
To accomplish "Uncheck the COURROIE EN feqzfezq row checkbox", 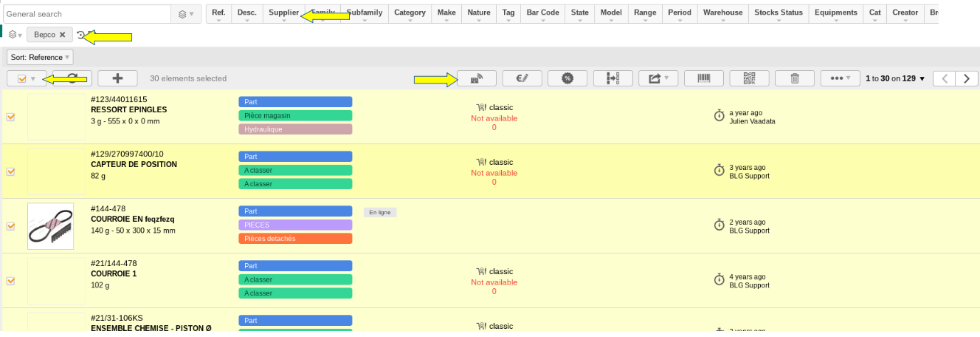I will [10, 226].
